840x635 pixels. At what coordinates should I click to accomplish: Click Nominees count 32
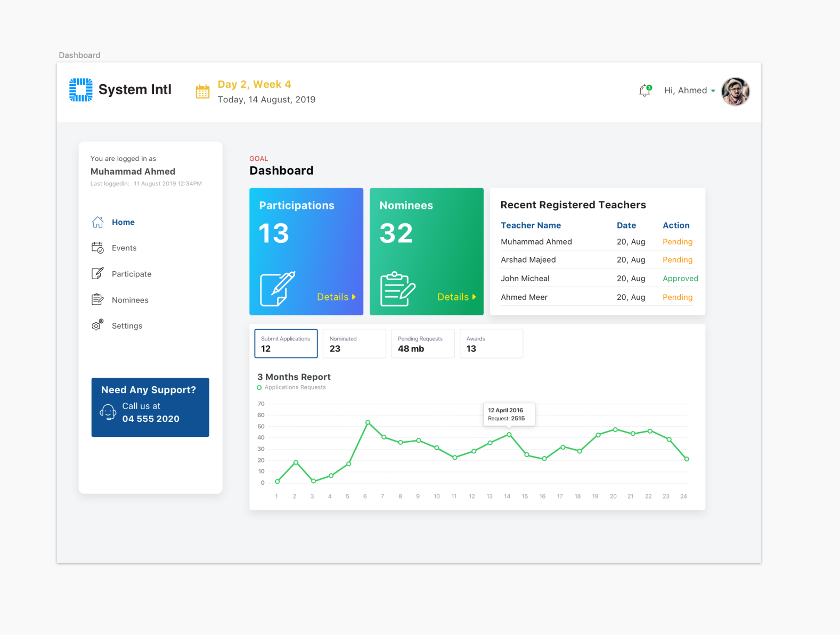click(x=396, y=233)
